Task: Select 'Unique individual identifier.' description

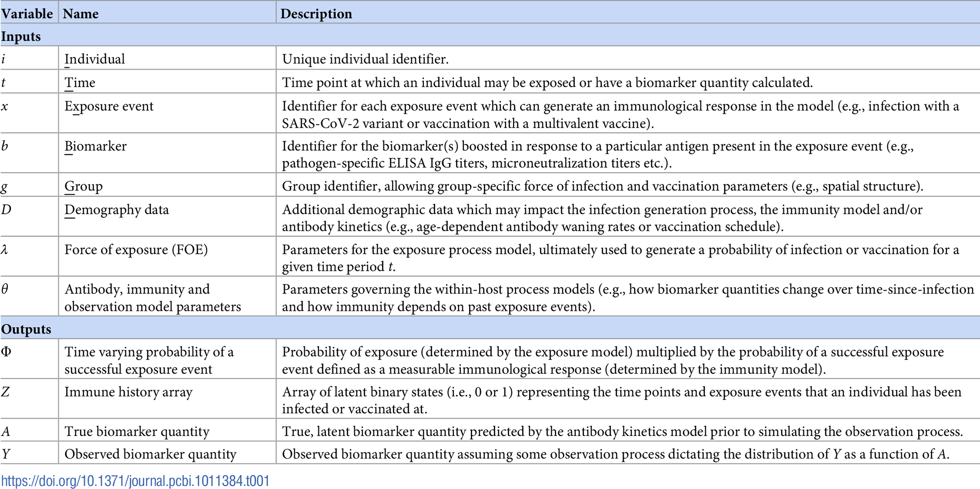Action: 365,59
